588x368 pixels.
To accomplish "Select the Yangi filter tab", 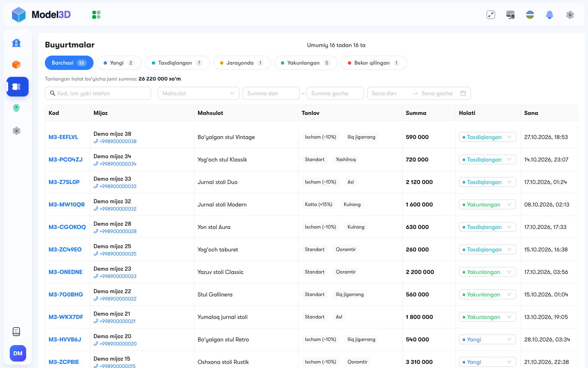I will (119, 63).
